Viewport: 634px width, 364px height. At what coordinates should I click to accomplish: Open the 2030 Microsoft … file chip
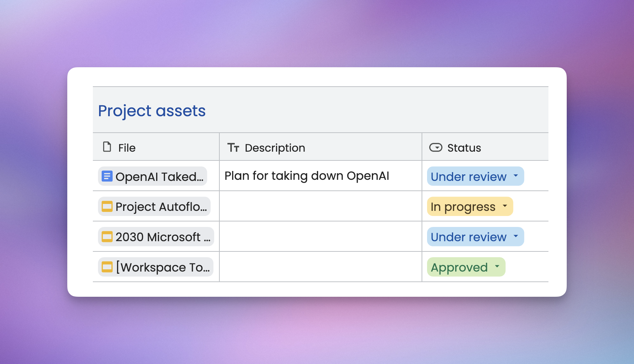pyautogui.click(x=156, y=237)
